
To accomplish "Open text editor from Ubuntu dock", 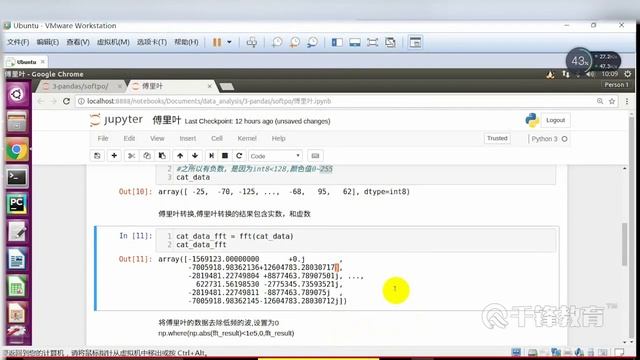I will 17,231.
